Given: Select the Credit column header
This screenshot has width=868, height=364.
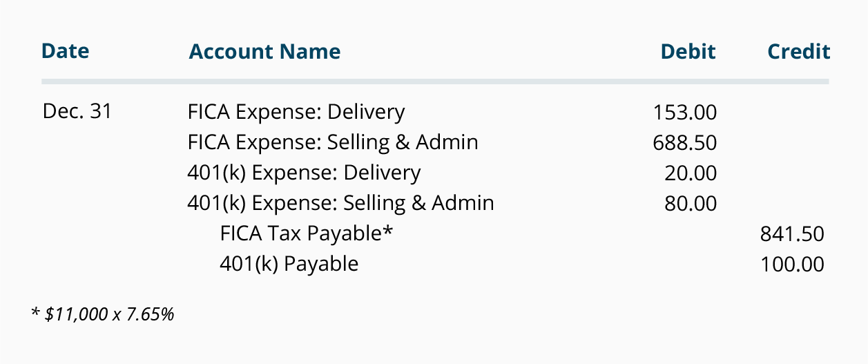Looking at the screenshot, I should click(x=799, y=51).
